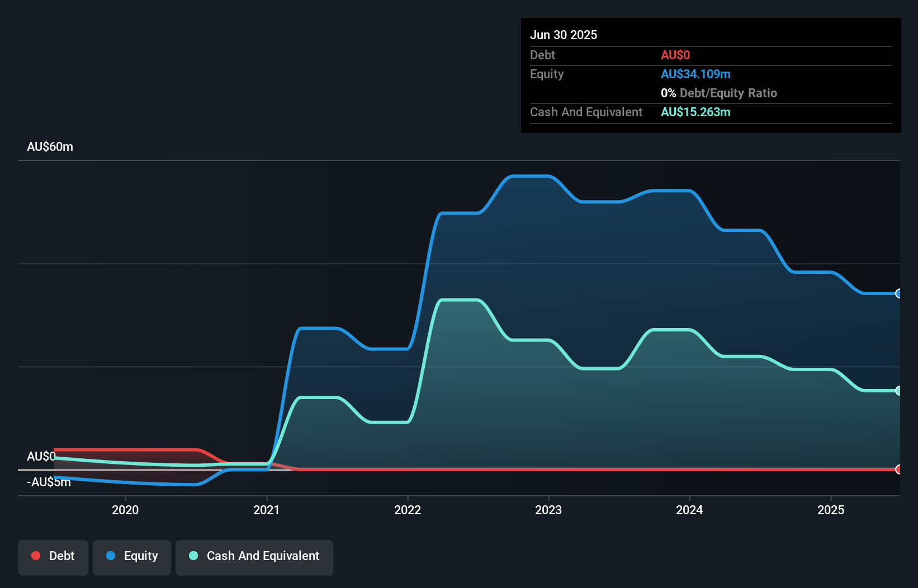Expand details for the Debt/Equity Ratio row
Screen dimensions: 918x588
tap(719, 93)
